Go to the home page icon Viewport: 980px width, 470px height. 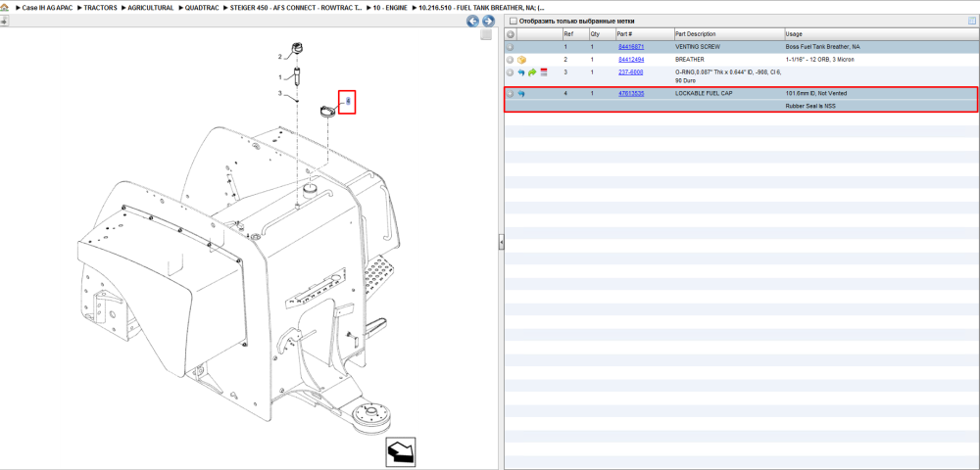(4, 8)
